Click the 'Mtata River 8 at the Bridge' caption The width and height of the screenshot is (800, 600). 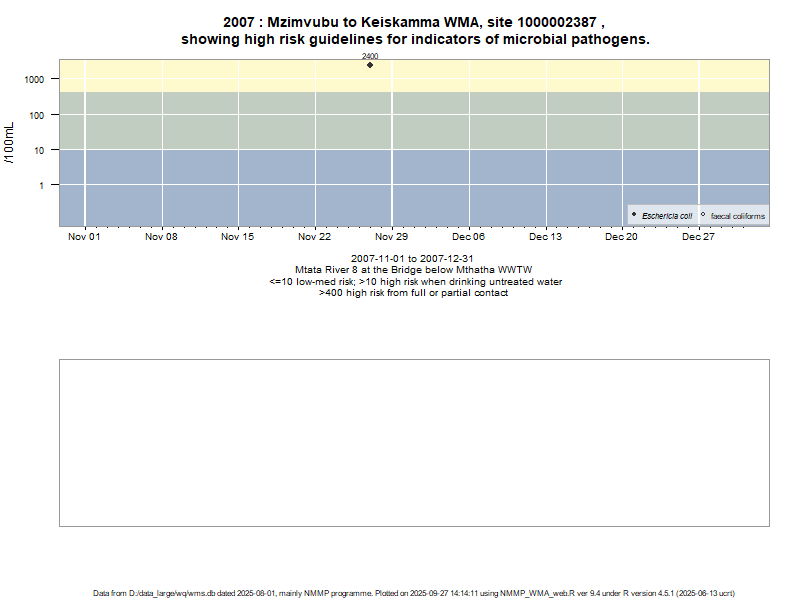tap(413, 270)
